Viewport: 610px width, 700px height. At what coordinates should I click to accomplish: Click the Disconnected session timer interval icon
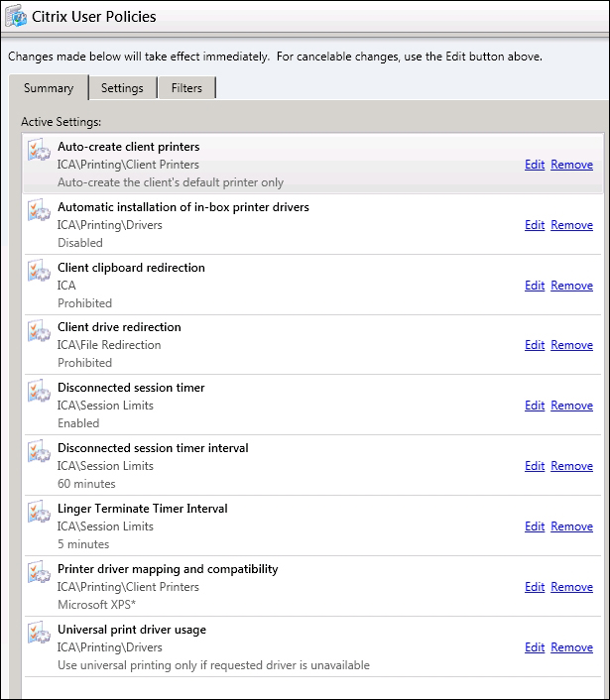[x=39, y=450]
